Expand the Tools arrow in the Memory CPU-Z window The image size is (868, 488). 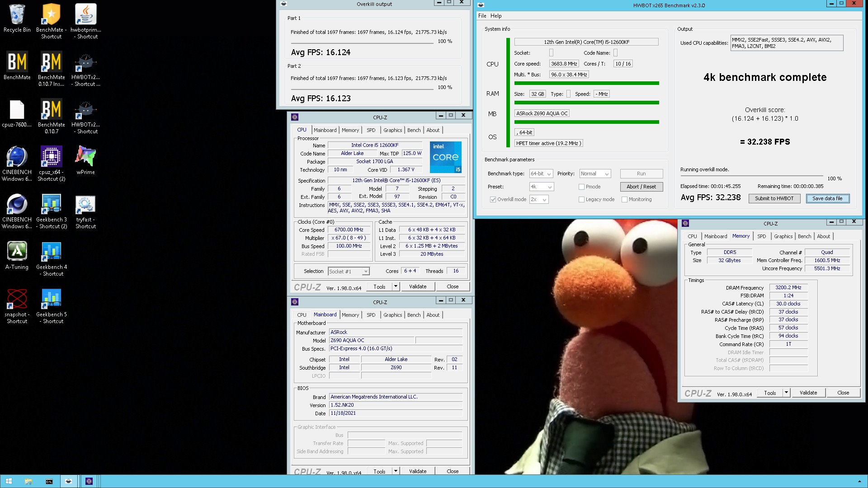point(786,393)
